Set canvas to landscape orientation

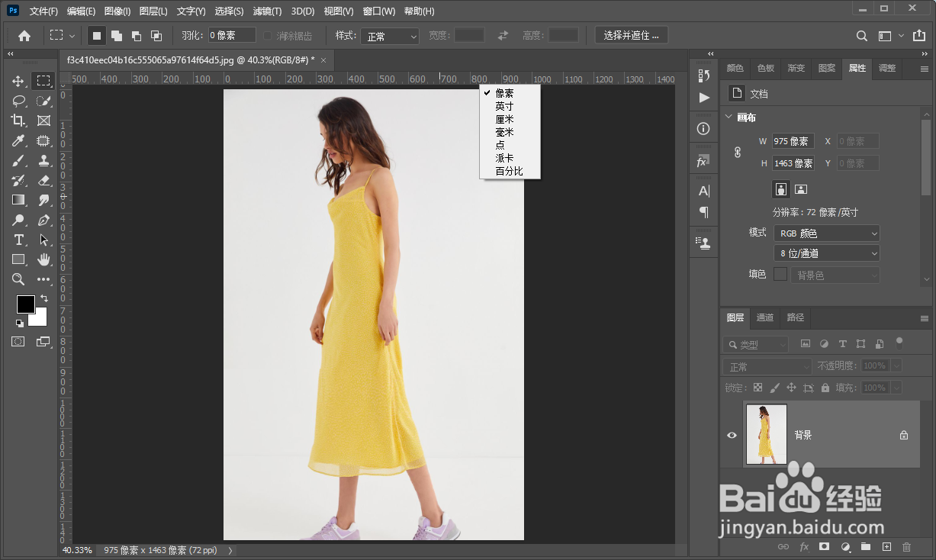pos(801,188)
